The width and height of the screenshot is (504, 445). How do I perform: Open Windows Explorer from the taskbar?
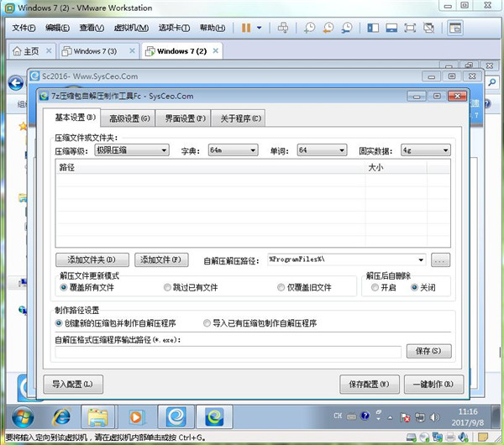tap(97, 417)
